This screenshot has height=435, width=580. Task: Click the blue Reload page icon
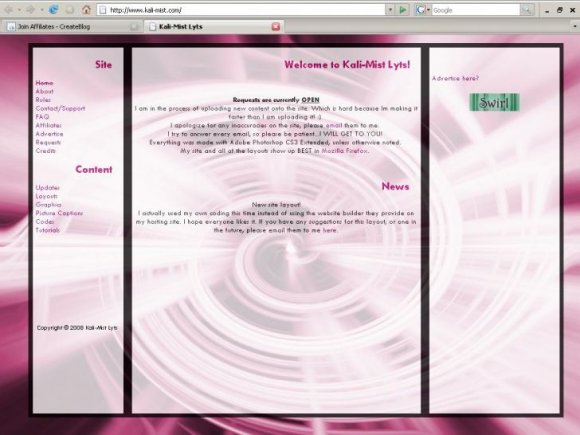[x=54, y=10]
